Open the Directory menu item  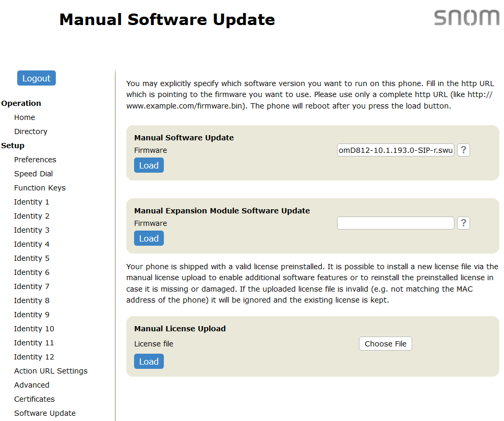point(31,131)
